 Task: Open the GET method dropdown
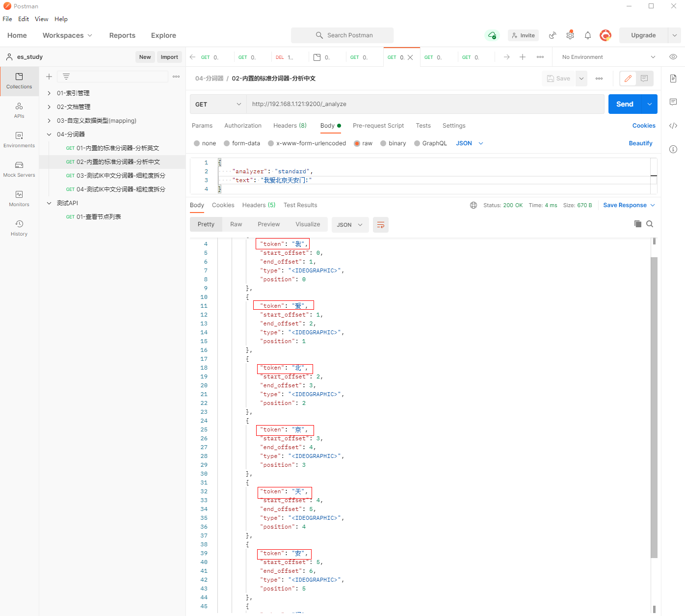(x=218, y=104)
